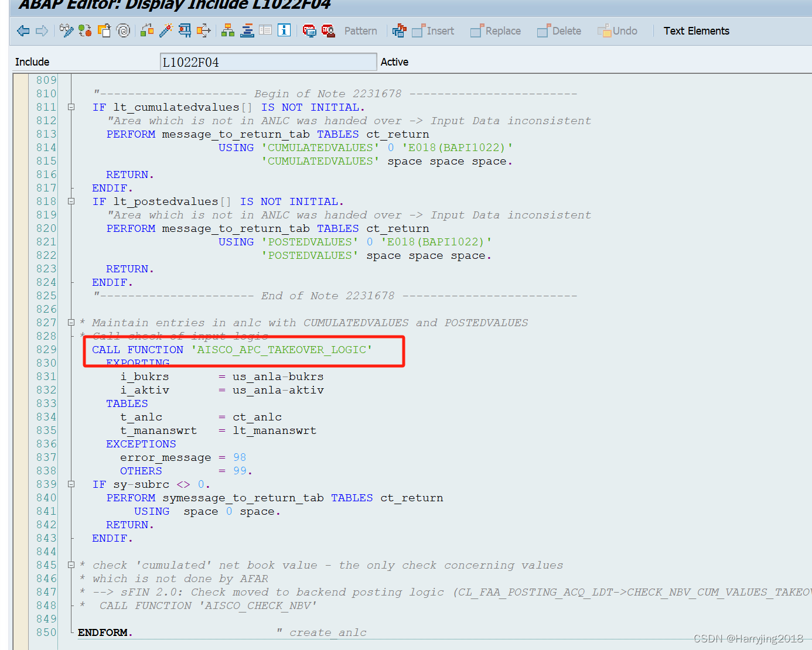Click the Forward arrow icon
The width and height of the screenshot is (812, 650).
[x=42, y=31]
